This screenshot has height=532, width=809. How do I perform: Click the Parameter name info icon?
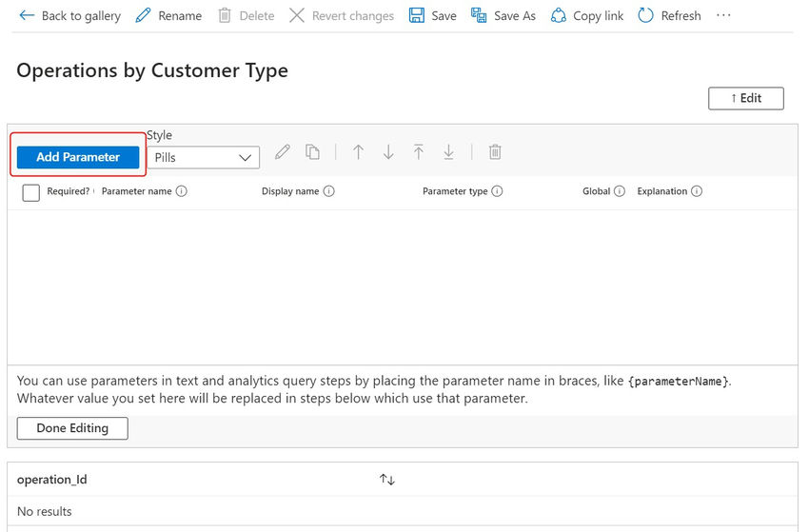tap(181, 191)
